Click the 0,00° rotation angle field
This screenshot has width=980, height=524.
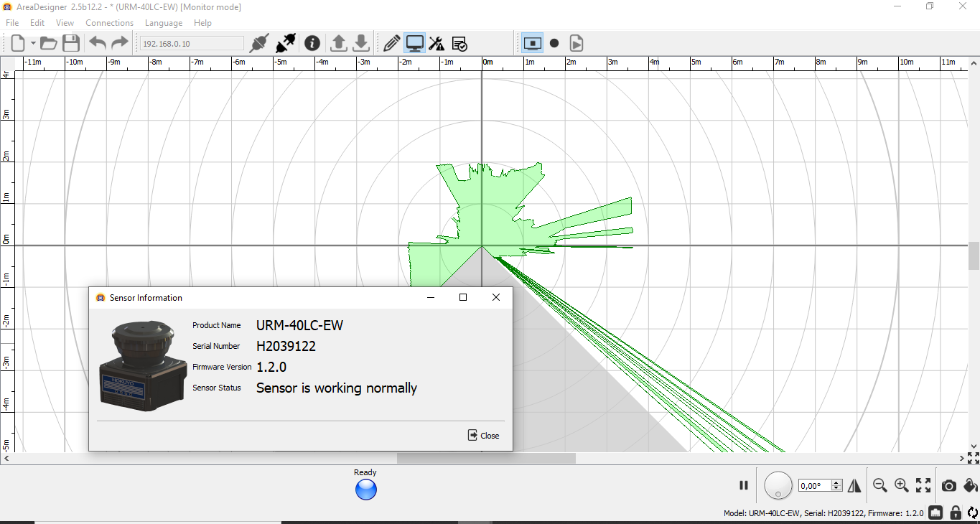point(815,486)
